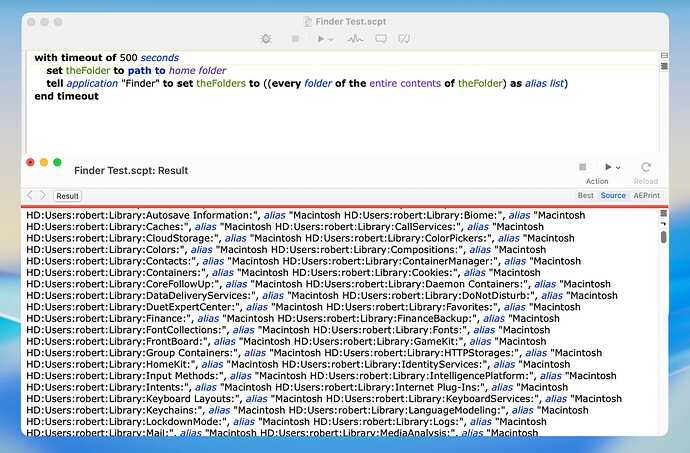Go back with the left chevron in Result window

click(x=29, y=195)
